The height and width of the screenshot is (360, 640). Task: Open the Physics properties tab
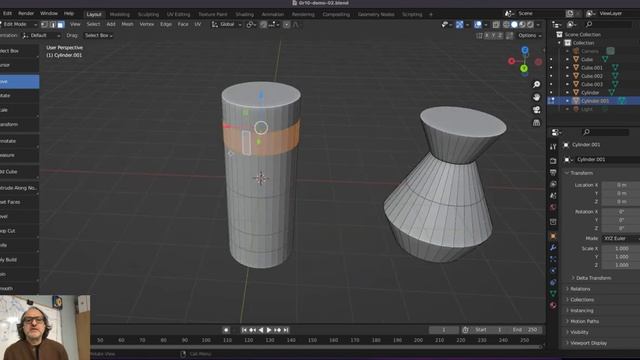(553, 270)
